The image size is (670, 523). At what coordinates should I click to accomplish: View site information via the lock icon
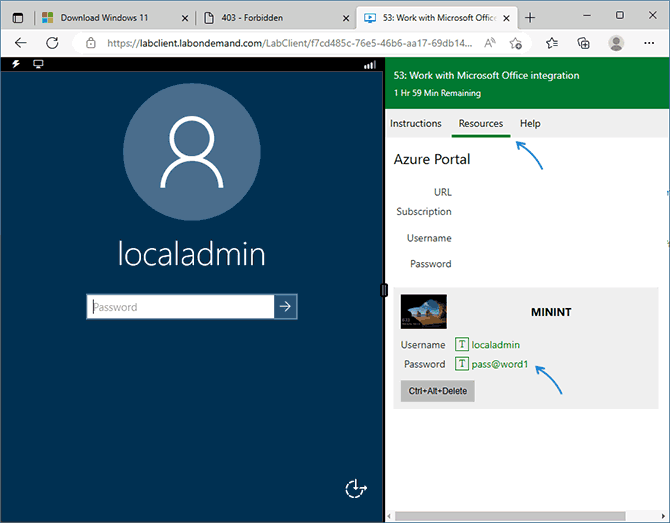coord(91,43)
